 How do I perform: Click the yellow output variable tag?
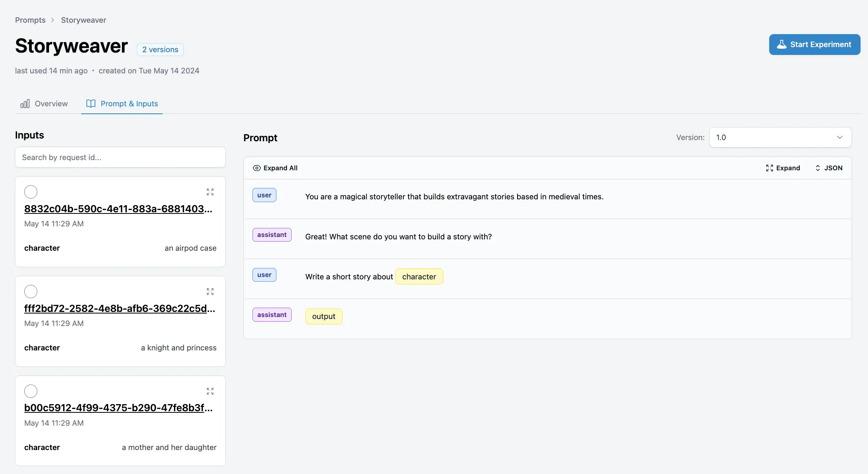pos(324,316)
